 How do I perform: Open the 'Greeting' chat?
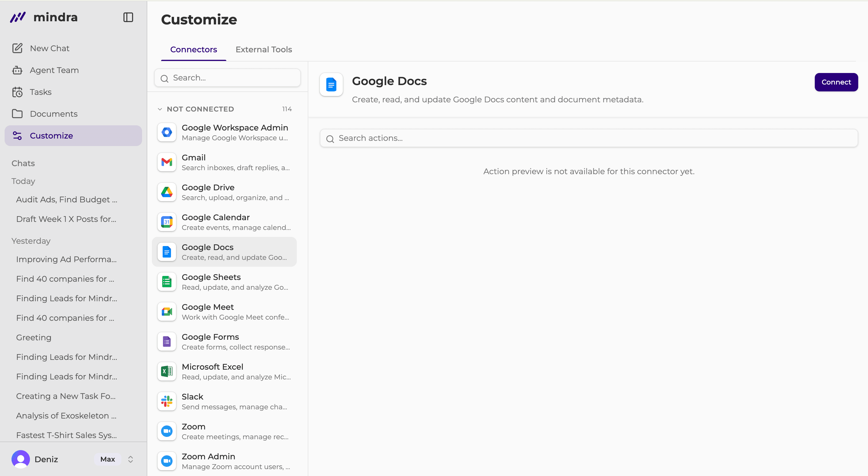click(34, 337)
